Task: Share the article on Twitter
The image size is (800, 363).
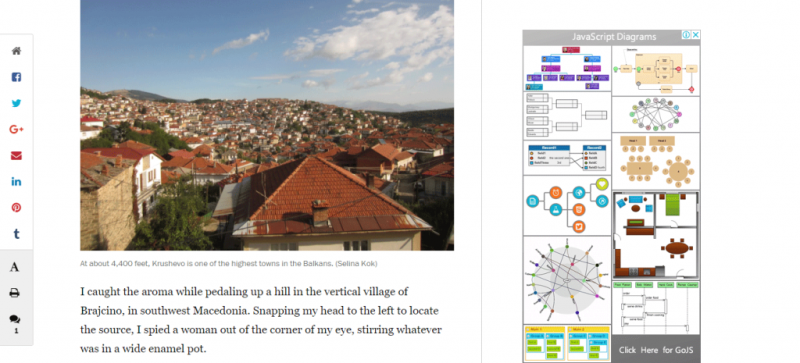Action: (16, 103)
